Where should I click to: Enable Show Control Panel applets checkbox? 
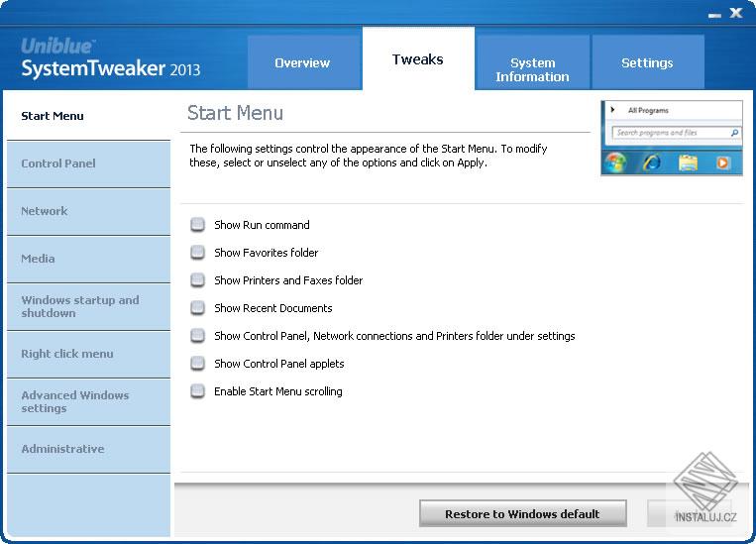197,363
